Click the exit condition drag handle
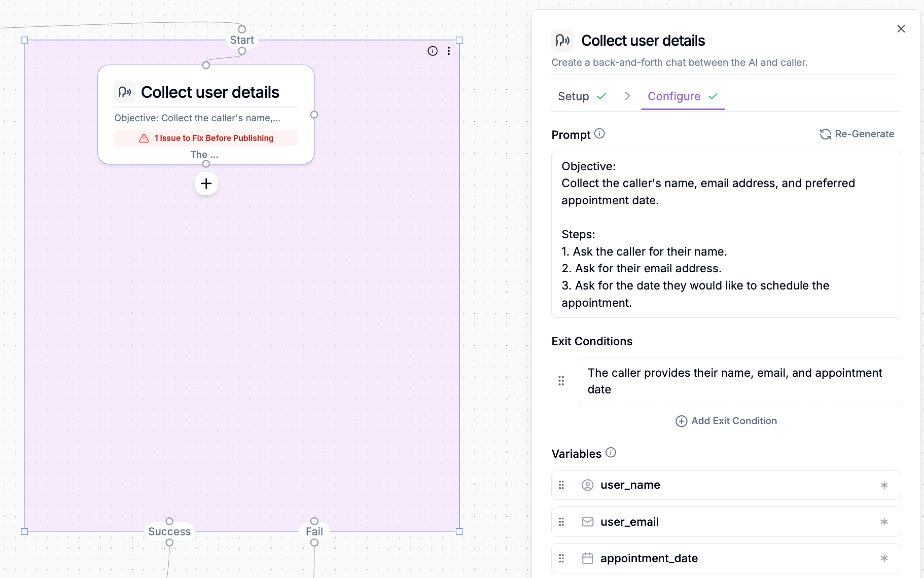Viewport: 924px width, 578px height. (x=561, y=381)
